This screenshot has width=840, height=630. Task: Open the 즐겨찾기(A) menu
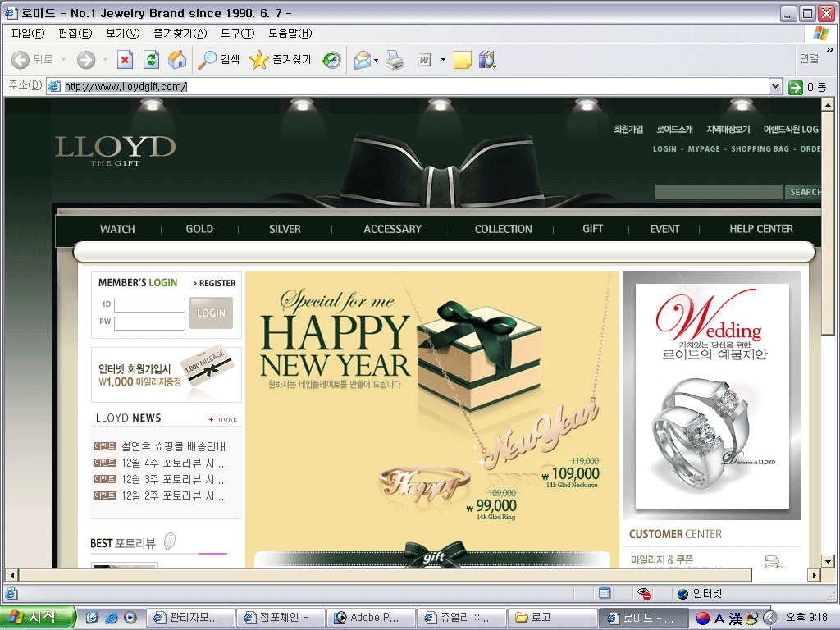180,33
